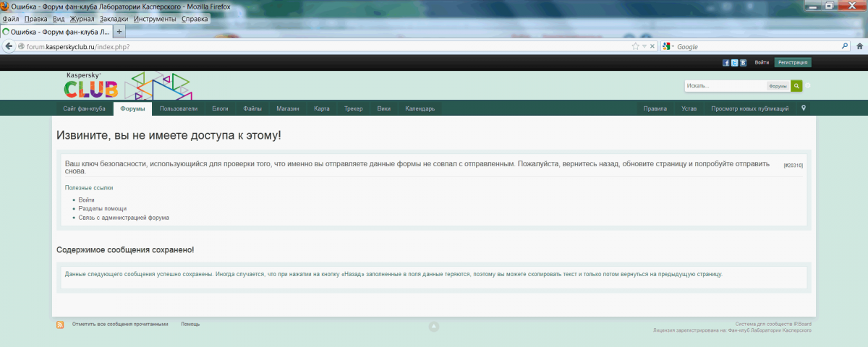Open the Календарь navigation tab
The image size is (868, 347).
[420, 108]
